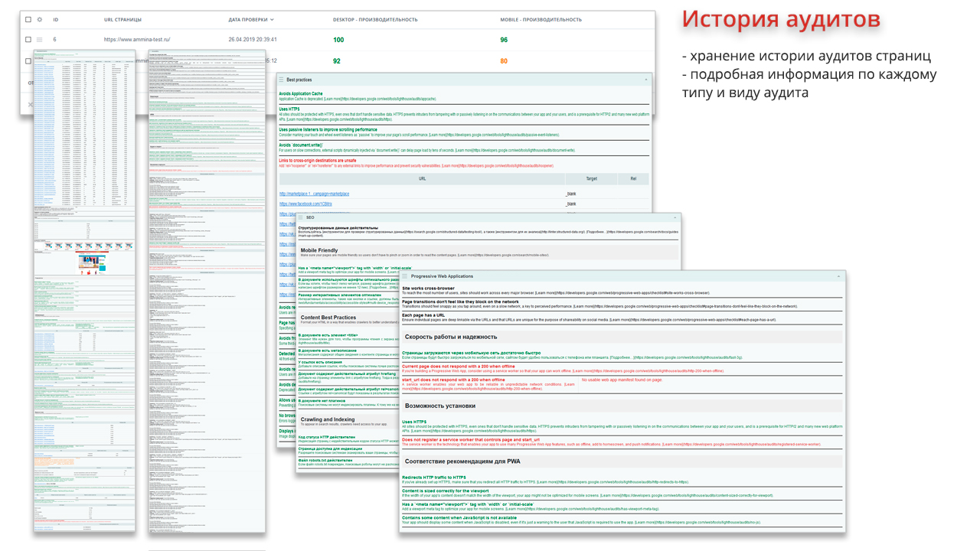Open the marketplace campaign link in URL table
The height and width of the screenshot is (551, 980).
coord(314,194)
